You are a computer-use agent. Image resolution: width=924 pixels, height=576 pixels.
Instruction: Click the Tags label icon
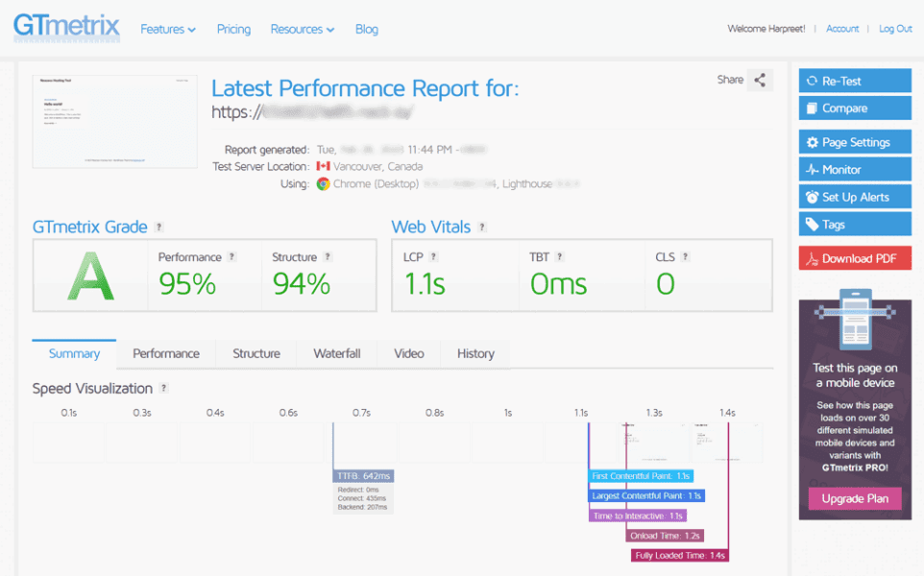pyautogui.click(x=812, y=225)
